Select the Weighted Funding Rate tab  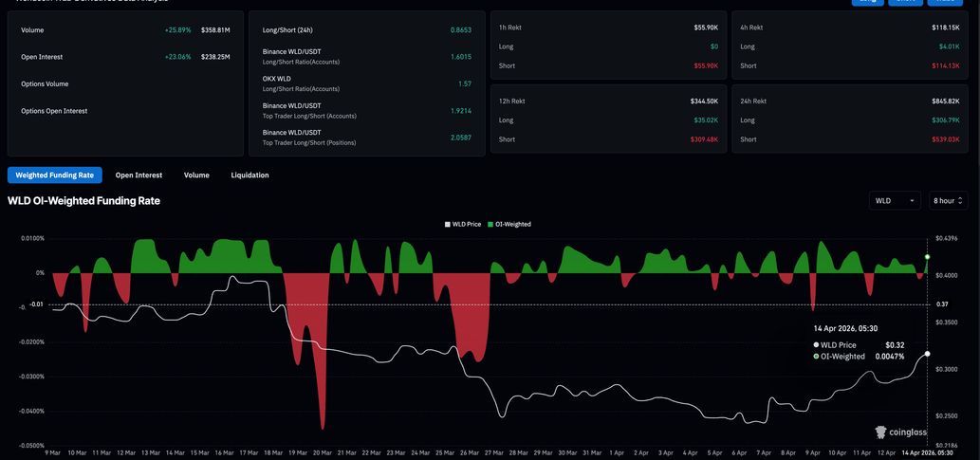click(55, 175)
